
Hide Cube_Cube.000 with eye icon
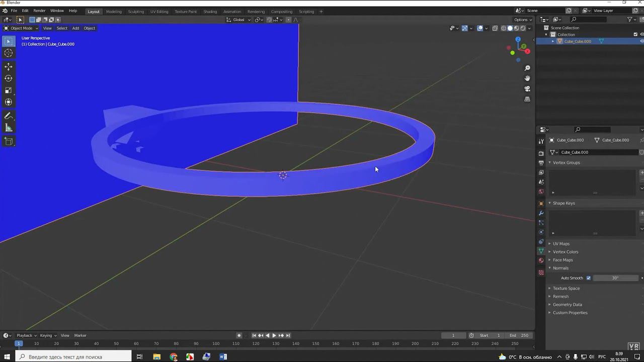coord(641,41)
